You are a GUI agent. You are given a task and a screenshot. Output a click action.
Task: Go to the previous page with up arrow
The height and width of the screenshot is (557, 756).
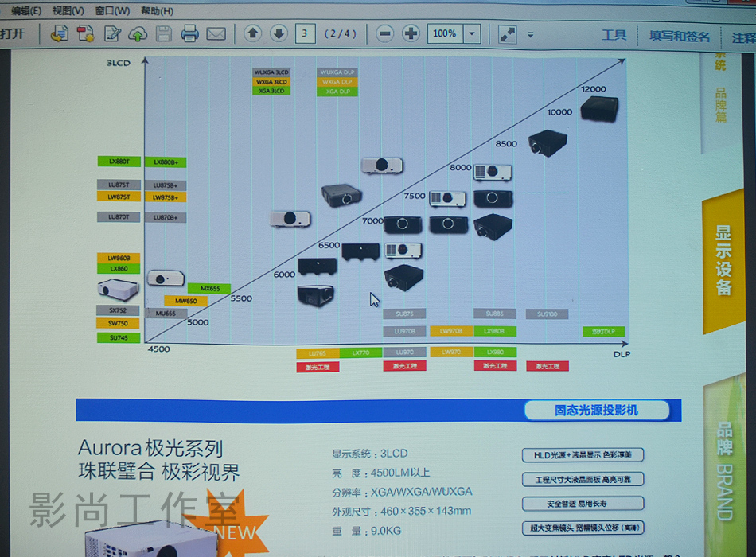[x=252, y=33]
